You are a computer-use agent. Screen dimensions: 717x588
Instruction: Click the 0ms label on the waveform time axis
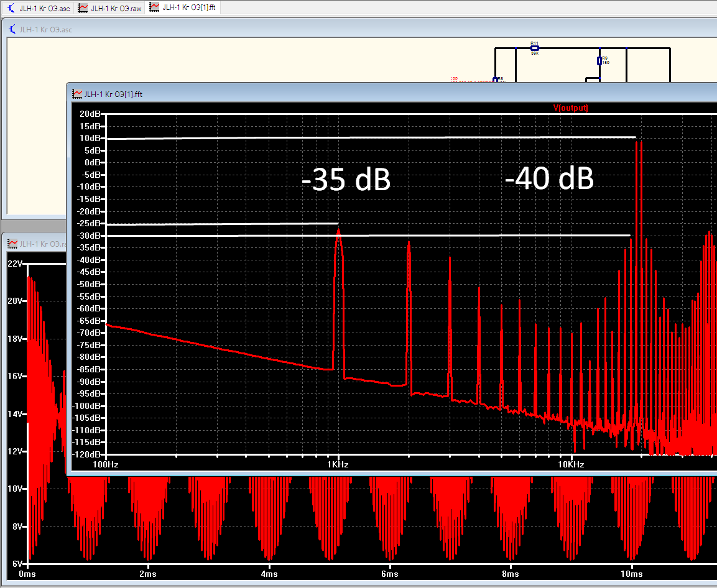pos(27,574)
